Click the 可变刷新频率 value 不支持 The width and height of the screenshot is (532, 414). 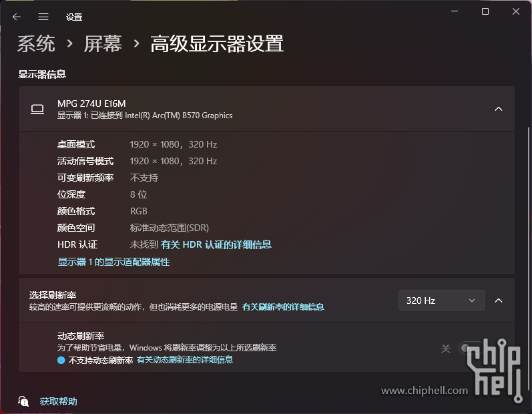144,178
